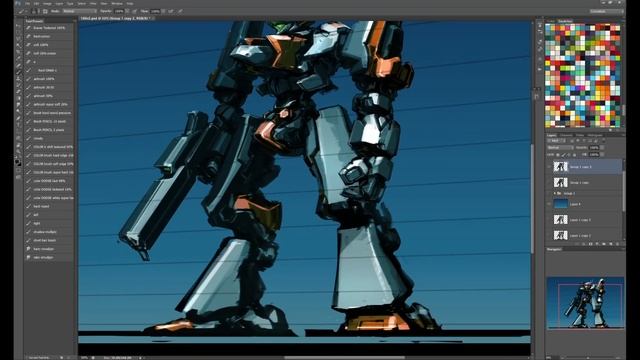The height and width of the screenshot is (360, 640).
Task: Select the Clone Stamp tool
Action: click(x=18, y=78)
